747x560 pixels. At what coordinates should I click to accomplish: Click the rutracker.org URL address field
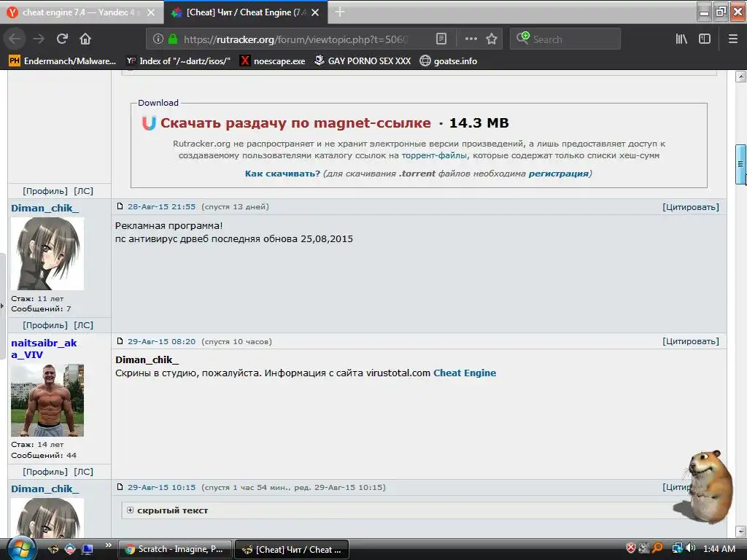pos(295,39)
